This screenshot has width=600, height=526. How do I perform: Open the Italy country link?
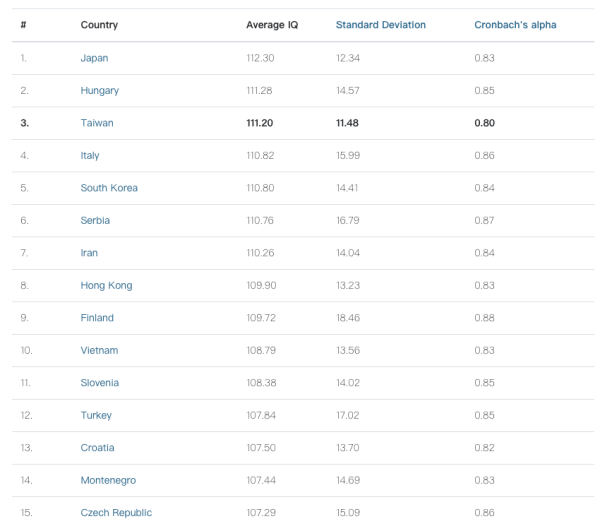90,155
